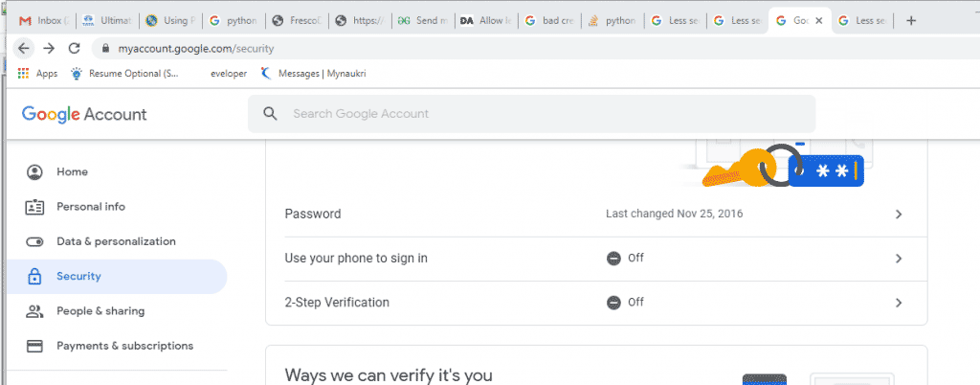This screenshot has height=385, width=980.
Task: Click the search magnifier icon
Action: [x=271, y=114]
